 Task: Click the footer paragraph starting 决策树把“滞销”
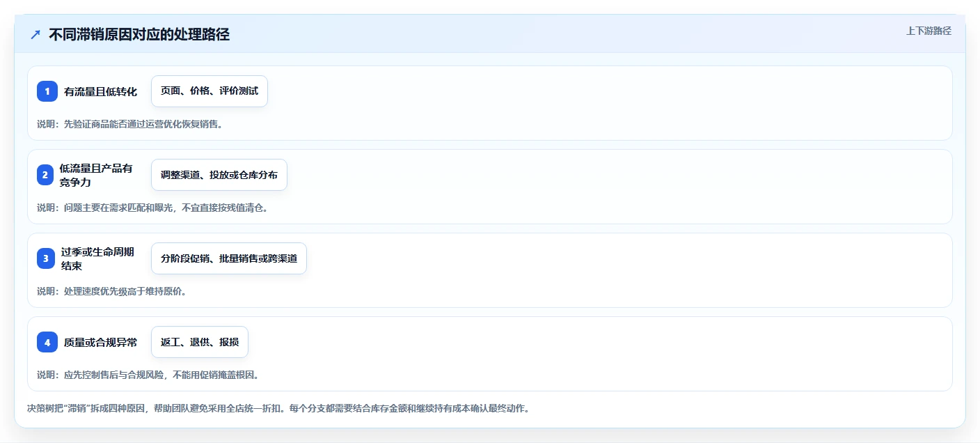click(278, 408)
